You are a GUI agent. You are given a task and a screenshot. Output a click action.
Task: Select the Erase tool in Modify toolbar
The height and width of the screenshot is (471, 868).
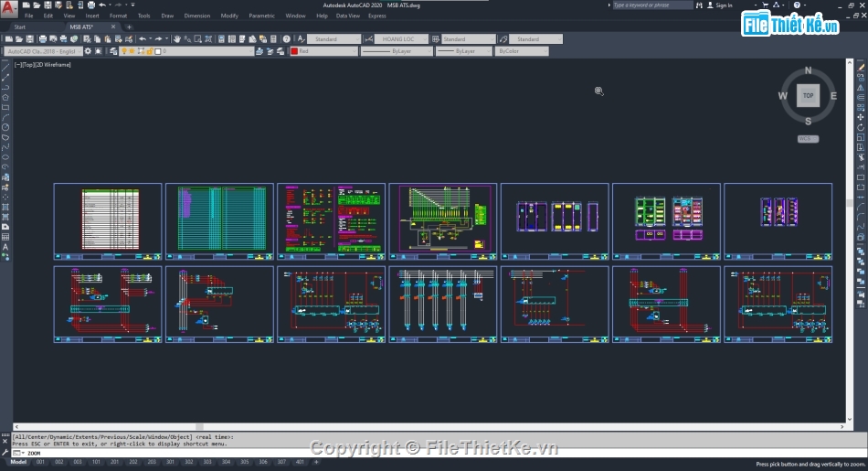861,68
